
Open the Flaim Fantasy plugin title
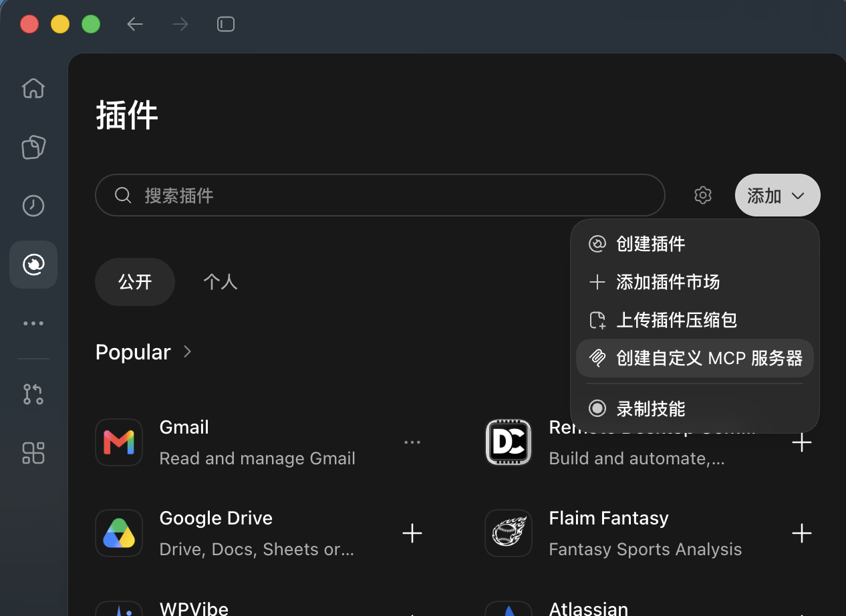coord(609,518)
